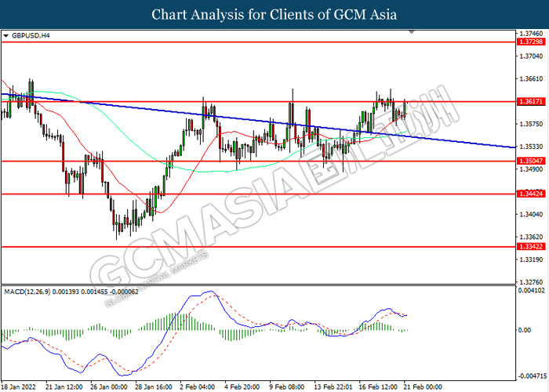Click the 4 Feb 20:00 time label
Image resolution: width=549 pixels, height=392 pixels.
pos(242,387)
